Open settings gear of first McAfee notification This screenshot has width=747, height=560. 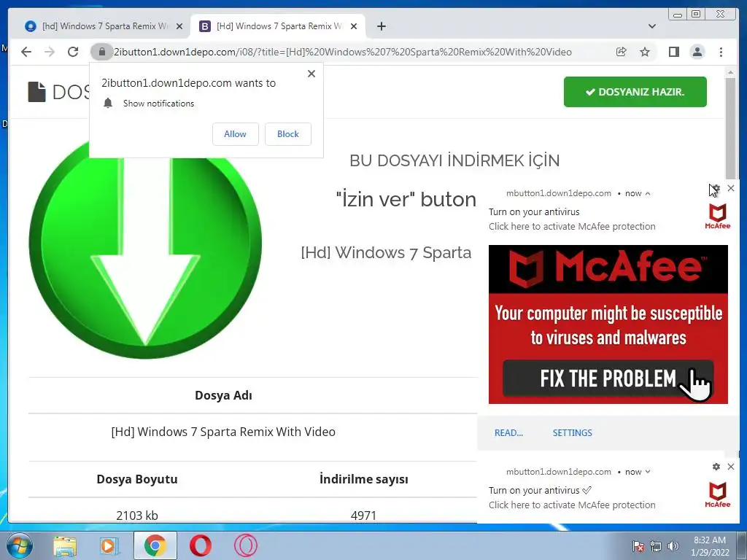[716, 189]
